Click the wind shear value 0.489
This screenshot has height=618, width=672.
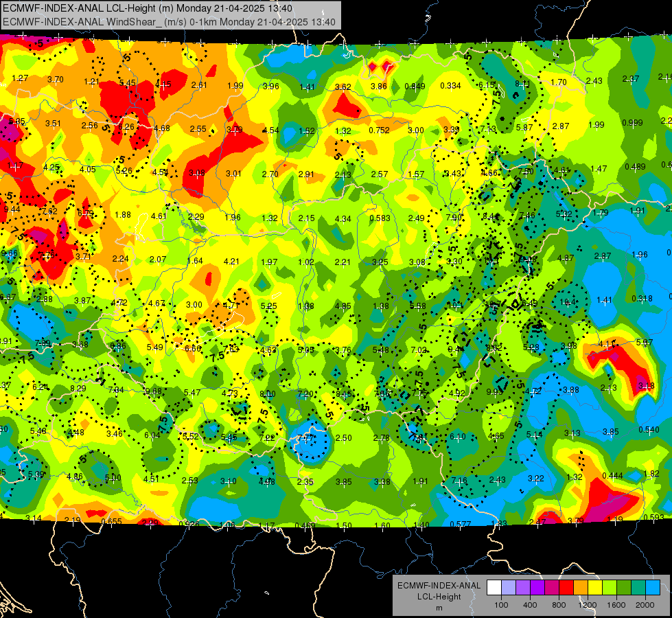[635, 166]
